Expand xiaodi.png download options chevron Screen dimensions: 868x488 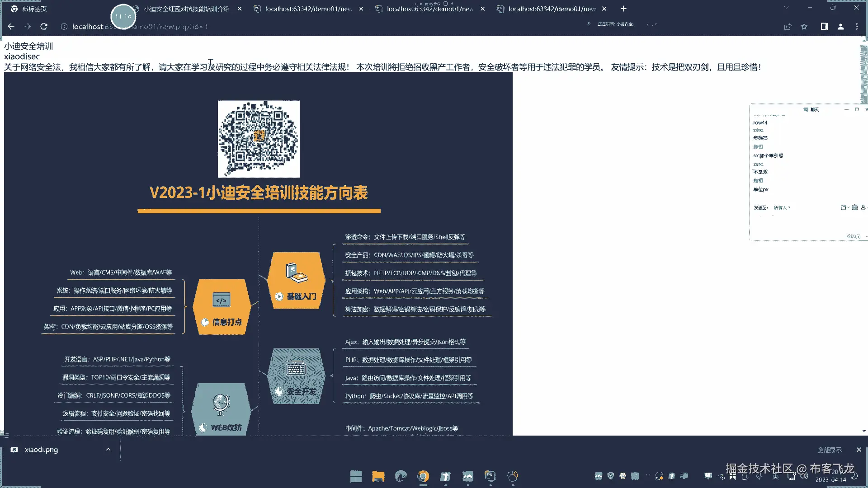[x=108, y=450]
